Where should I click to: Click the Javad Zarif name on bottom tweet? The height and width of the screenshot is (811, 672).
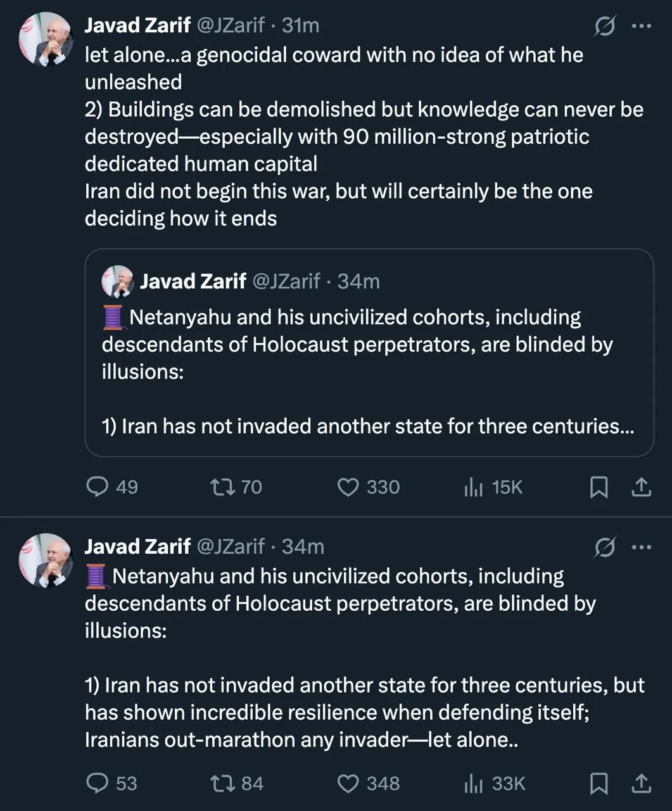point(137,546)
